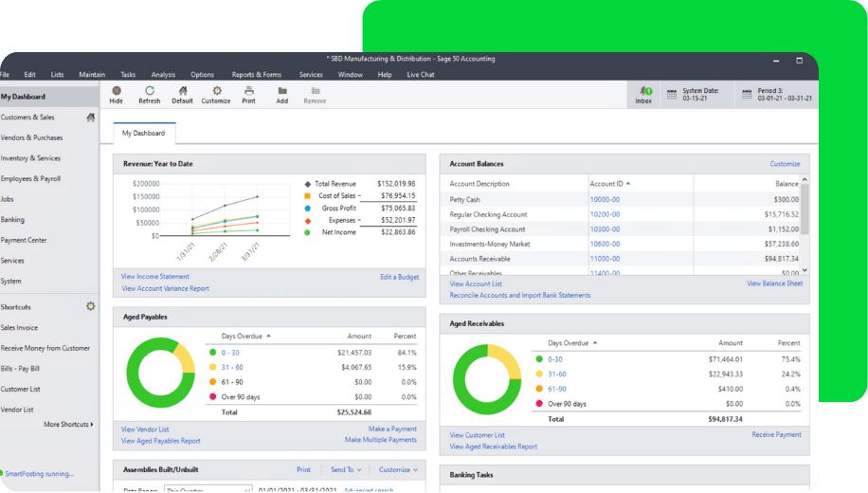Open the Reports & Forms menu
Viewport: 868px width, 493px height.
pyautogui.click(x=256, y=74)
